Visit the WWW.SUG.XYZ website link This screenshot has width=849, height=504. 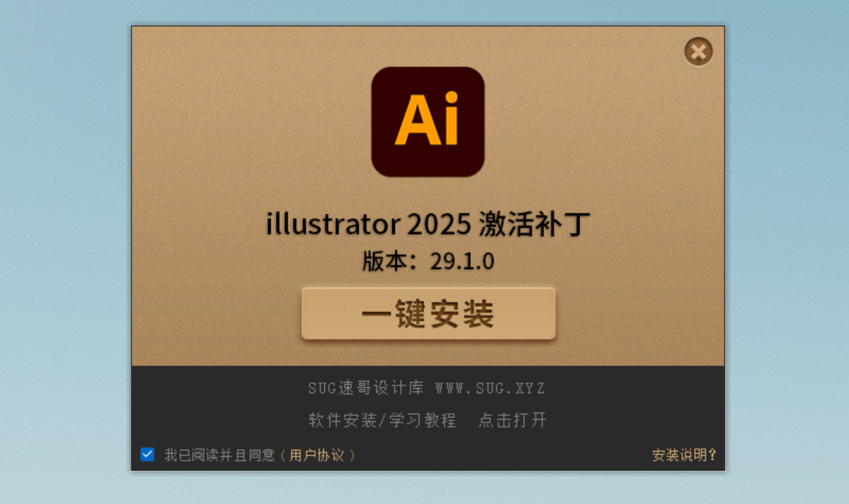pos(490,388)
